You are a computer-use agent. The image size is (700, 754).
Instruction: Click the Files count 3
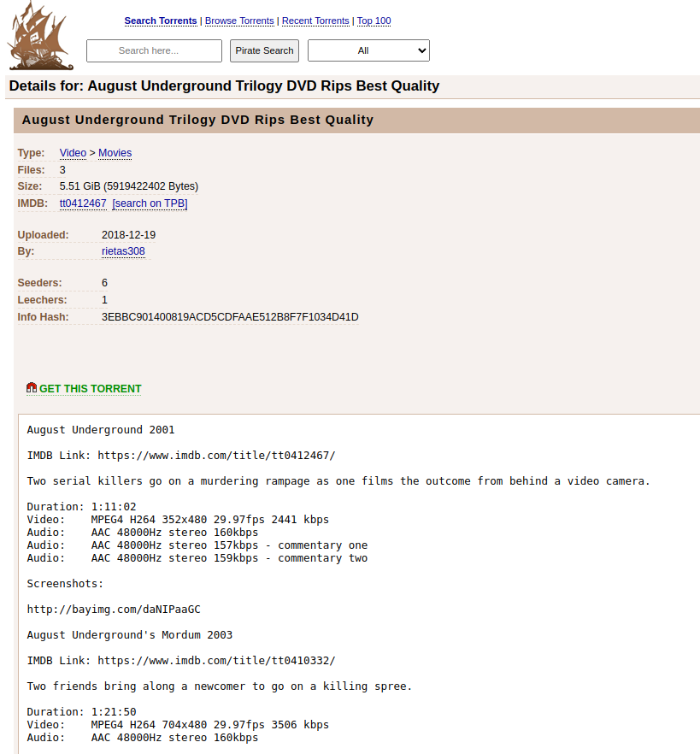tap(62, 170)
